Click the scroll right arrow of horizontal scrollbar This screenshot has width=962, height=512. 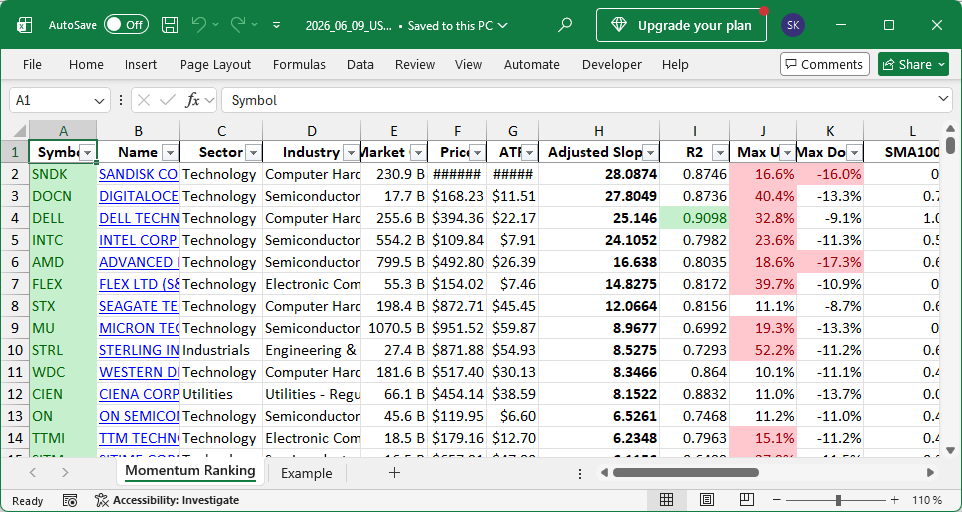931,473
